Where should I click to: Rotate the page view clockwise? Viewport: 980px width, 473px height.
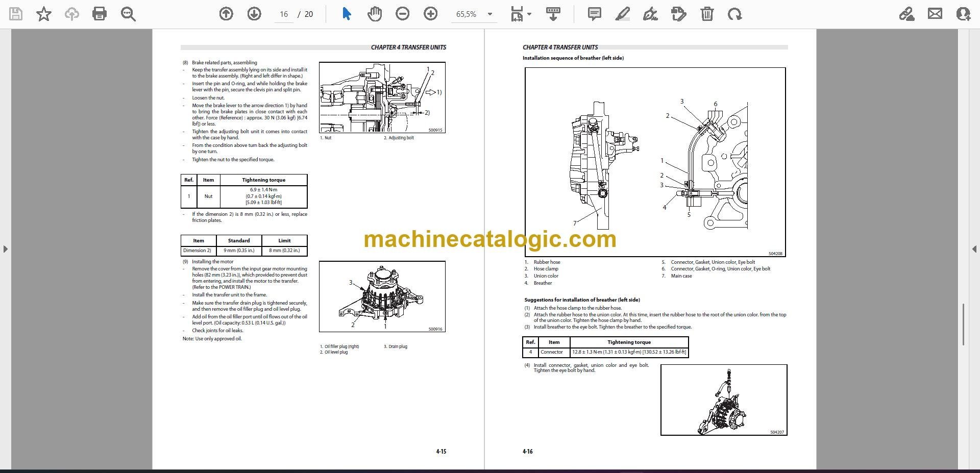click(x=735, y=14)
